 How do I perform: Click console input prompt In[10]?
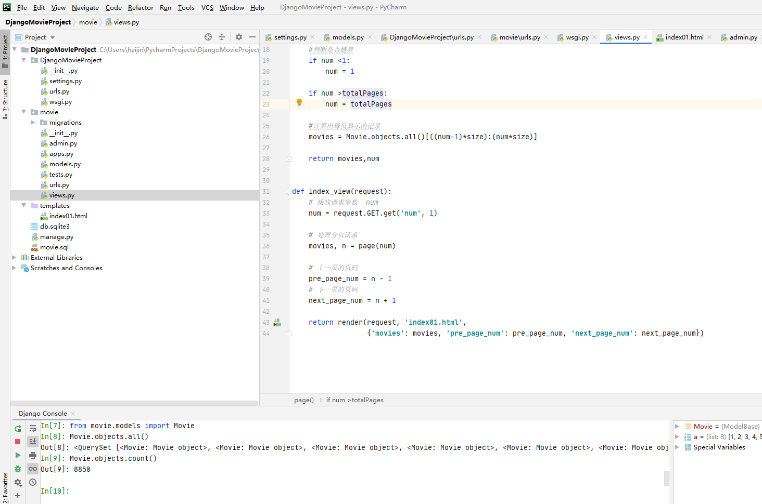point(54,491)
